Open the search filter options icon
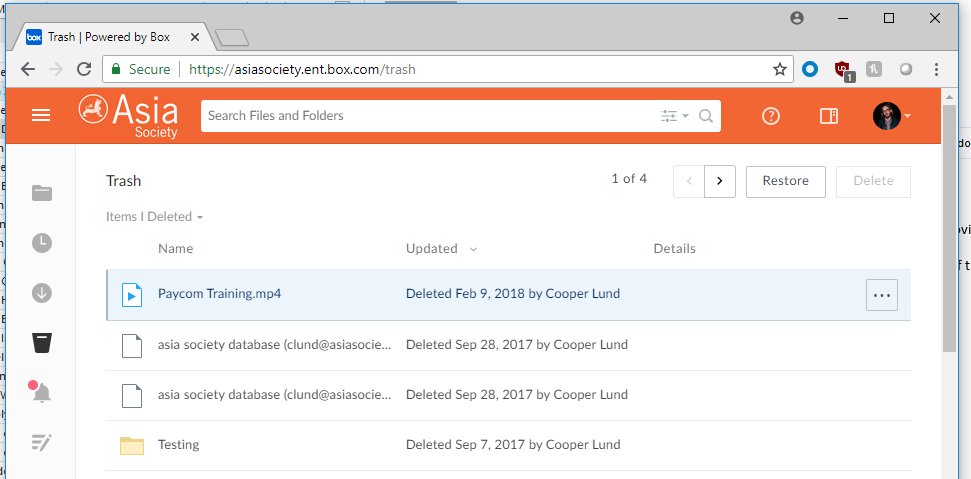Viewport: 971px width, 479px height. (674, 116)
